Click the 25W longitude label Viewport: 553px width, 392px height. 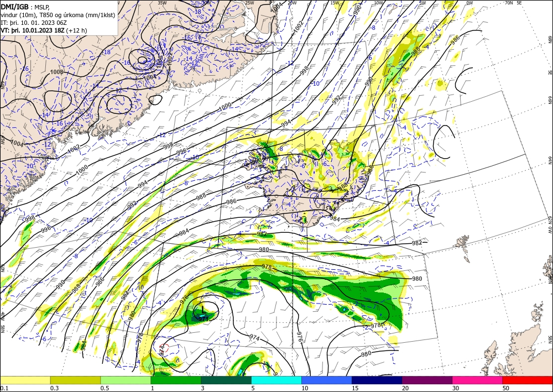tap(249, 3)
